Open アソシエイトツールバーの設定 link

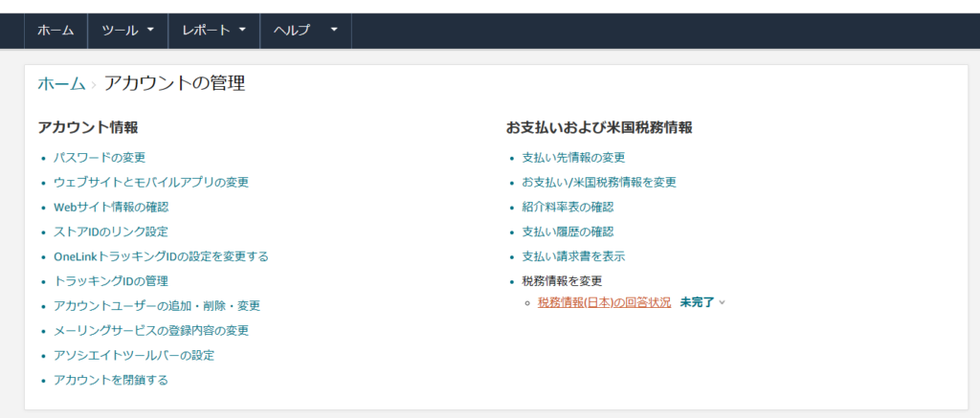coord(134,355)
